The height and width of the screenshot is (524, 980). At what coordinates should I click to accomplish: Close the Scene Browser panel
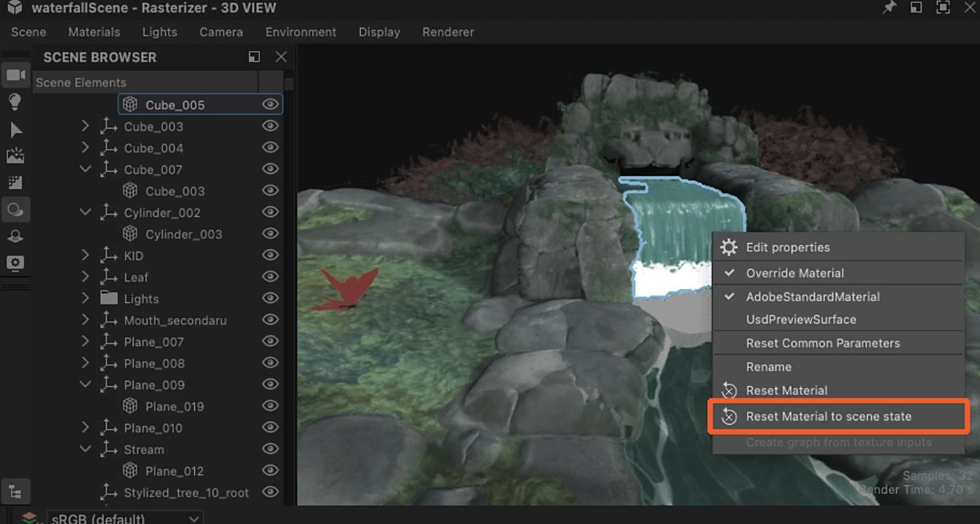point(281,57)
